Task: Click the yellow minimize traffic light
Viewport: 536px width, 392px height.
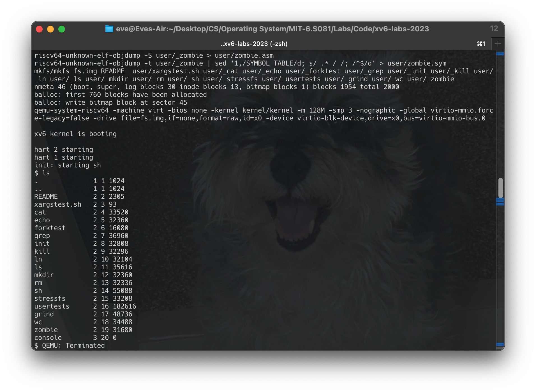Action: pyautogui.click(x=50, y=29)
